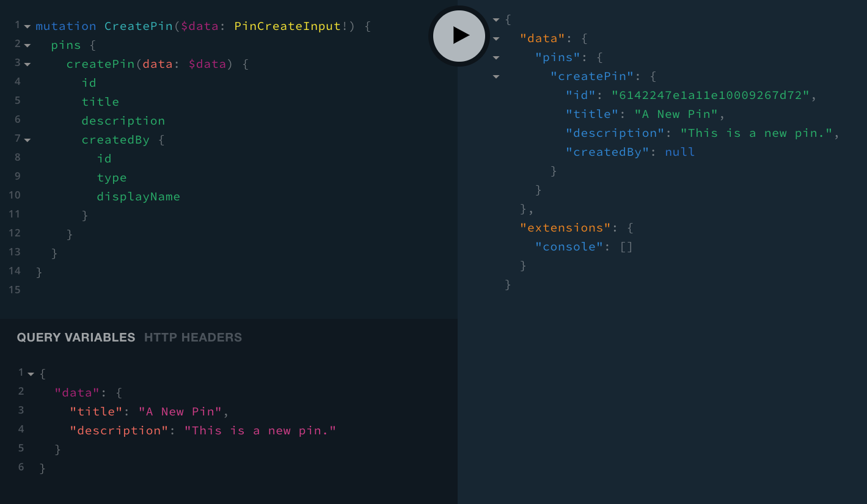Click line number 10 in the query editor gutter
The width and height of the screenshot is (867, 504).
tap(14, 195)
